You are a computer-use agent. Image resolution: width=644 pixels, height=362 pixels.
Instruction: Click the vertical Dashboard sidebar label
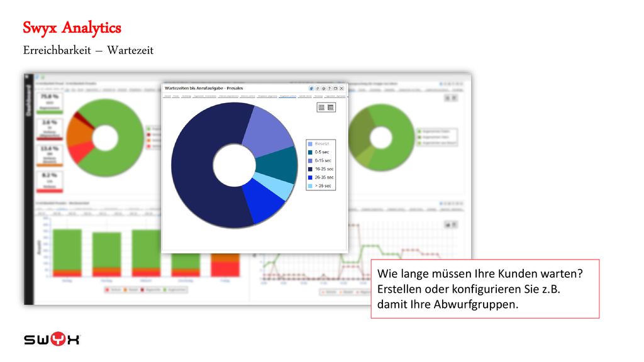tap(28, 101)
